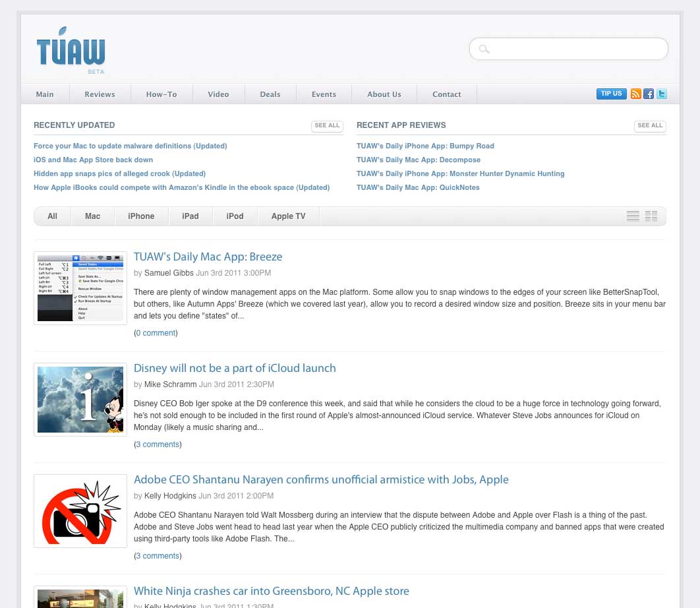Click Kelly Hodgkins on the Adobe article
This screenshot has height=608, width=700.
point(170,496)
